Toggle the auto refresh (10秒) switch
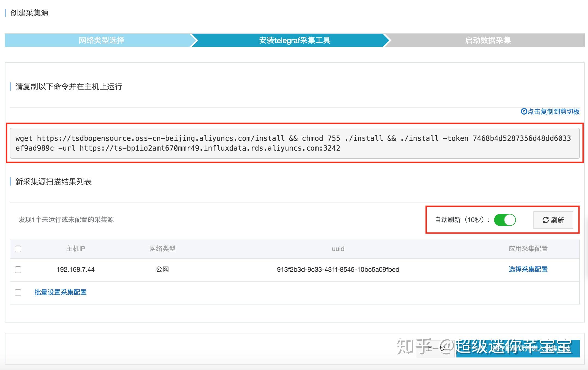Screen dimensions: 588x370 pyautogui.click(x=505, y=220)
